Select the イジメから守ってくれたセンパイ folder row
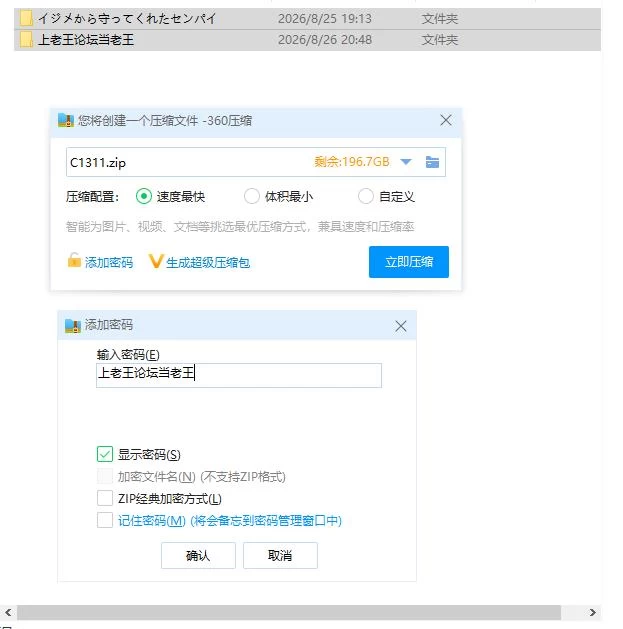The height and width of the screenshot is (629, 623). [x=307, y=18]
